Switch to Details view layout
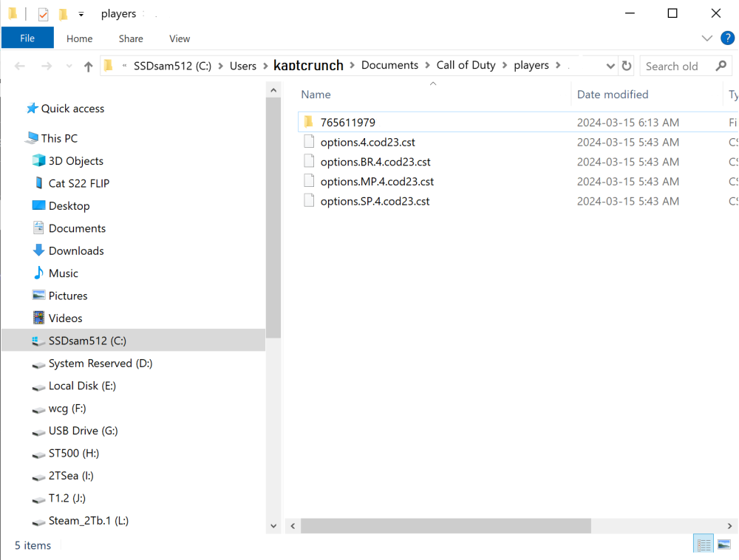Viewport: 739px width, 560px height. pos(704,545)
